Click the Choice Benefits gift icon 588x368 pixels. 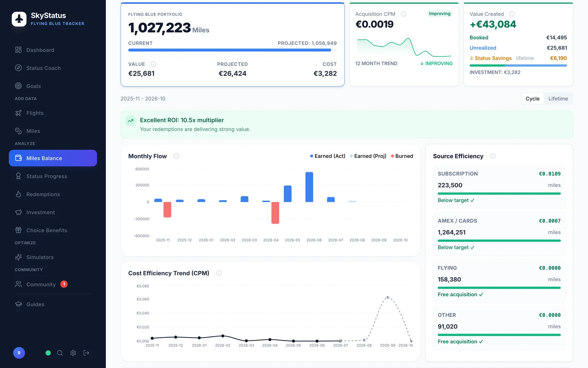pyautogui.click(x=18, y=230)
